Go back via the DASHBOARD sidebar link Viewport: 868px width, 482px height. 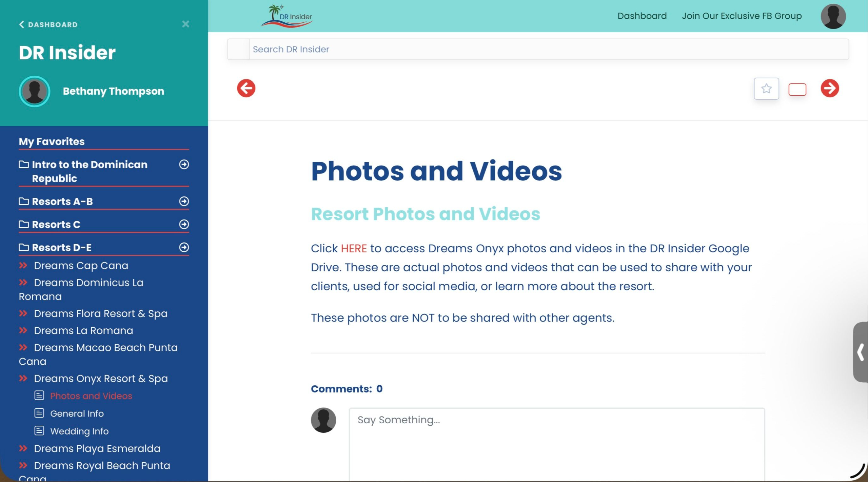48,24
